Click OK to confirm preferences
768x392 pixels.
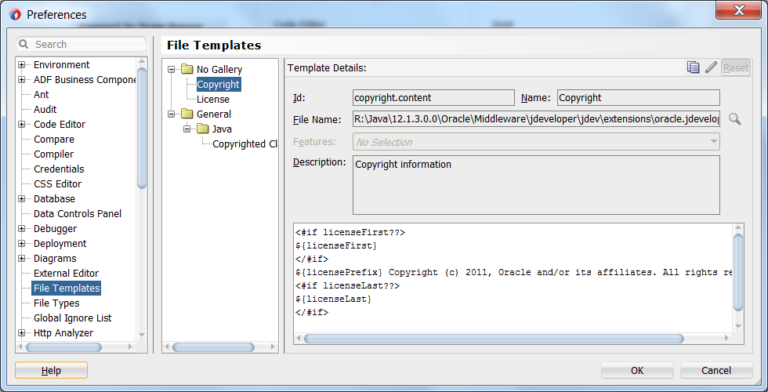click(x=637, y=370)
